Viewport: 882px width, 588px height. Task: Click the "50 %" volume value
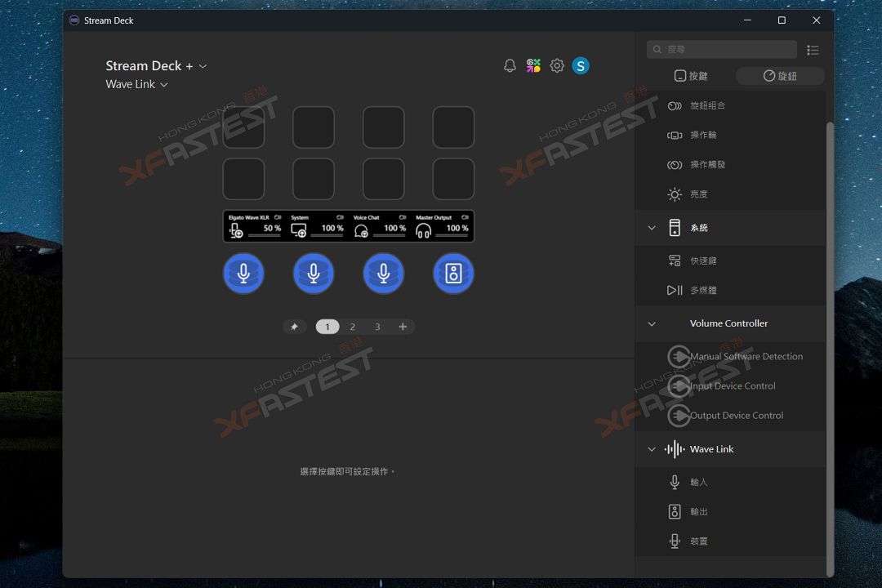tap(272, 228)
